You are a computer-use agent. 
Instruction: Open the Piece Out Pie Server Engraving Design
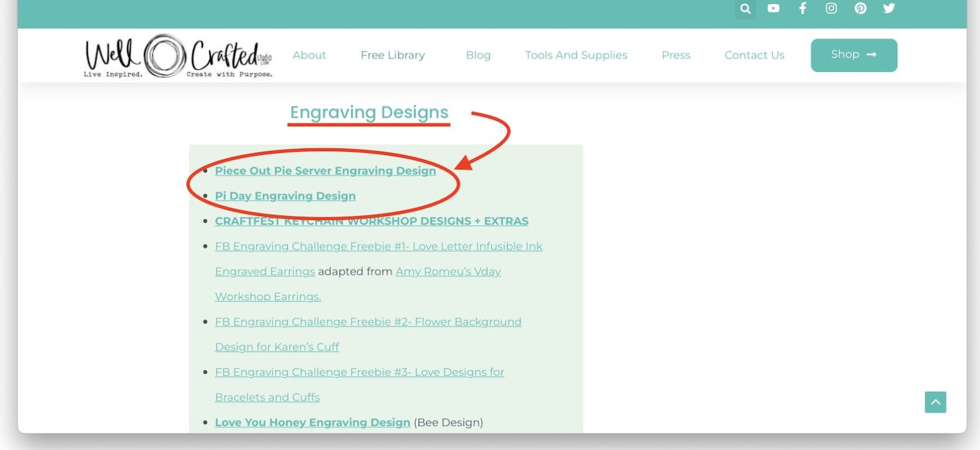click(x=325, y=170)
